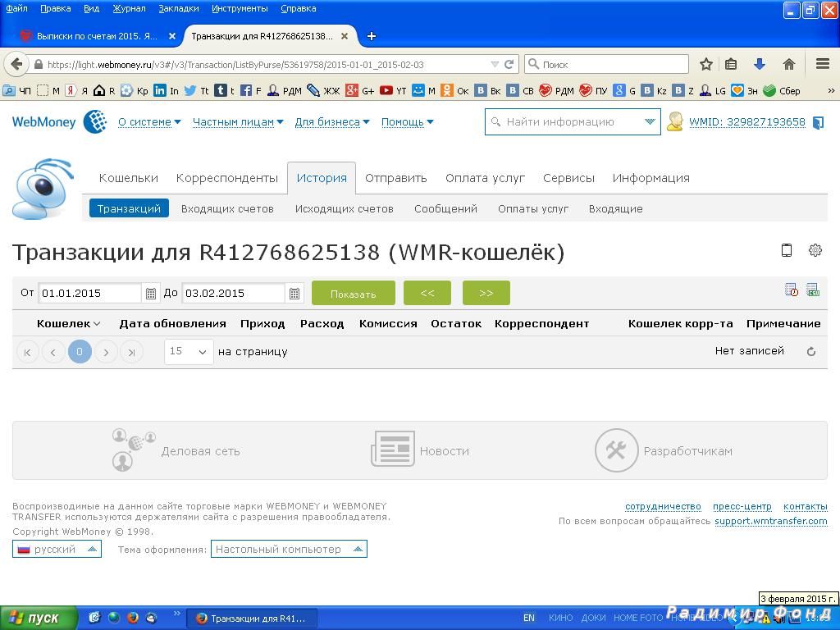840x630 pixels.
Task: Follow the support.wmtransfer.com link
Action: [x=771, y=521]
